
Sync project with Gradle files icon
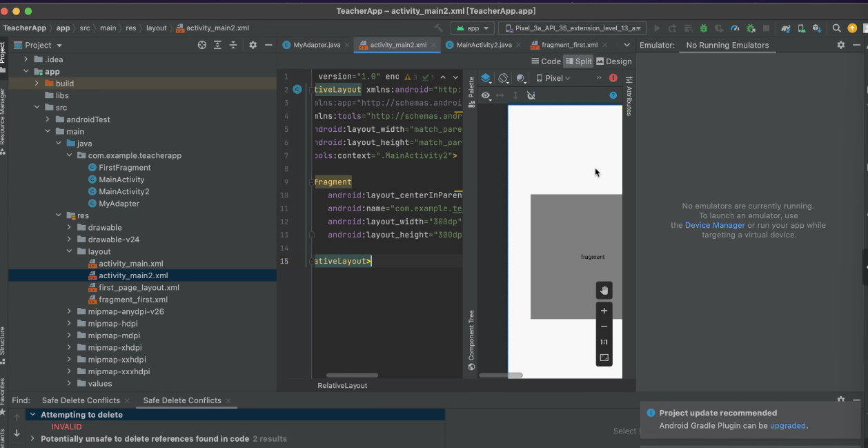(785, 28)
